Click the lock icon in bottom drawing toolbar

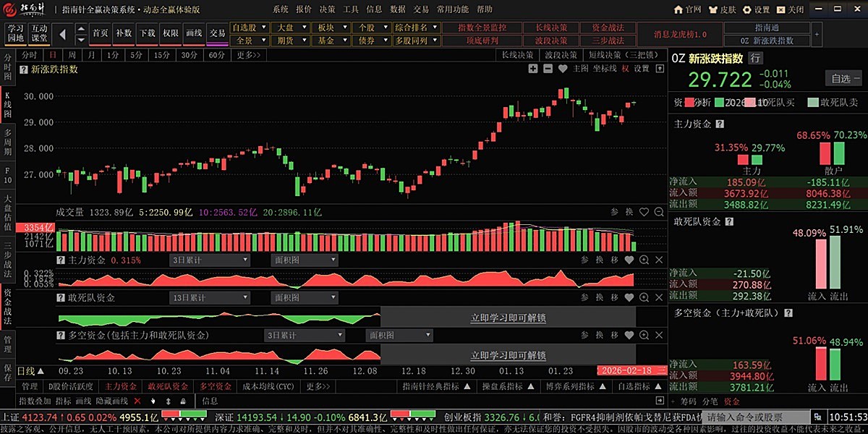click(182, 401)
